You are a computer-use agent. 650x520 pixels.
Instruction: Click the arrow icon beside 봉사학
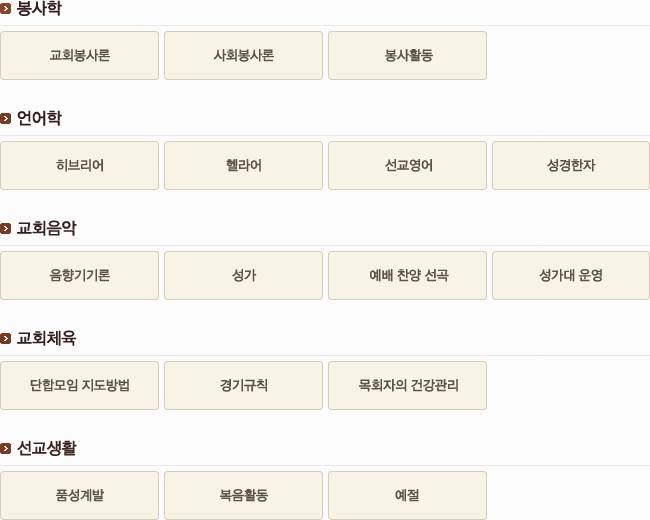[x=5, y=9]
